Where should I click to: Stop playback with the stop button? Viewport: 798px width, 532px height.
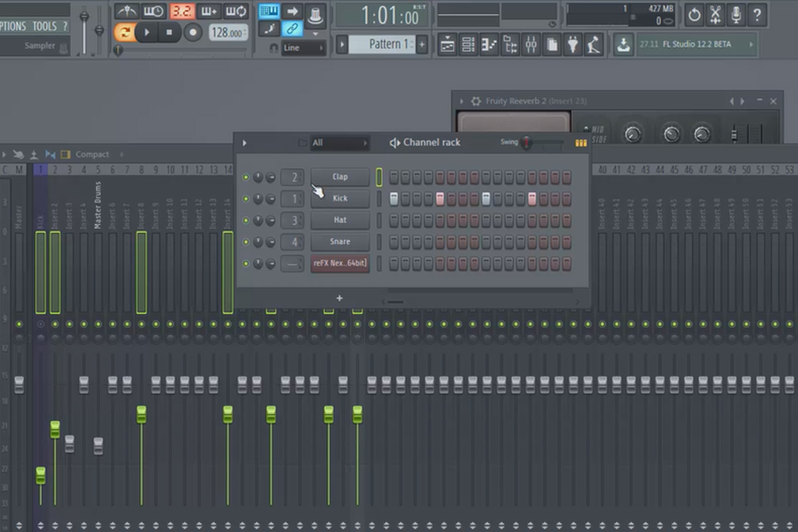click(170, 32)
